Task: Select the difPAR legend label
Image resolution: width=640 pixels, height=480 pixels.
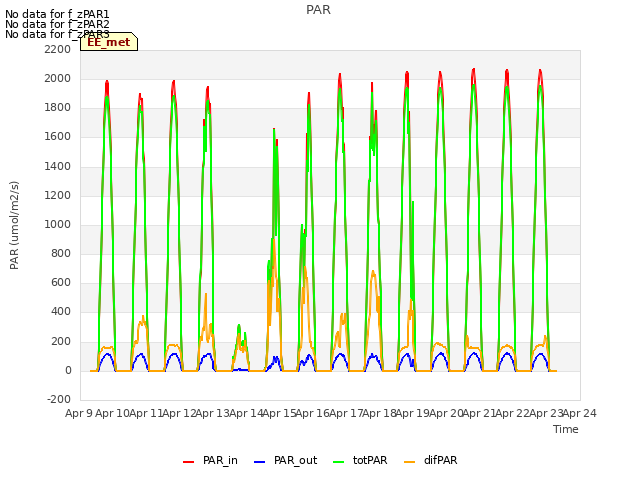Action: (x=440, y=460)
